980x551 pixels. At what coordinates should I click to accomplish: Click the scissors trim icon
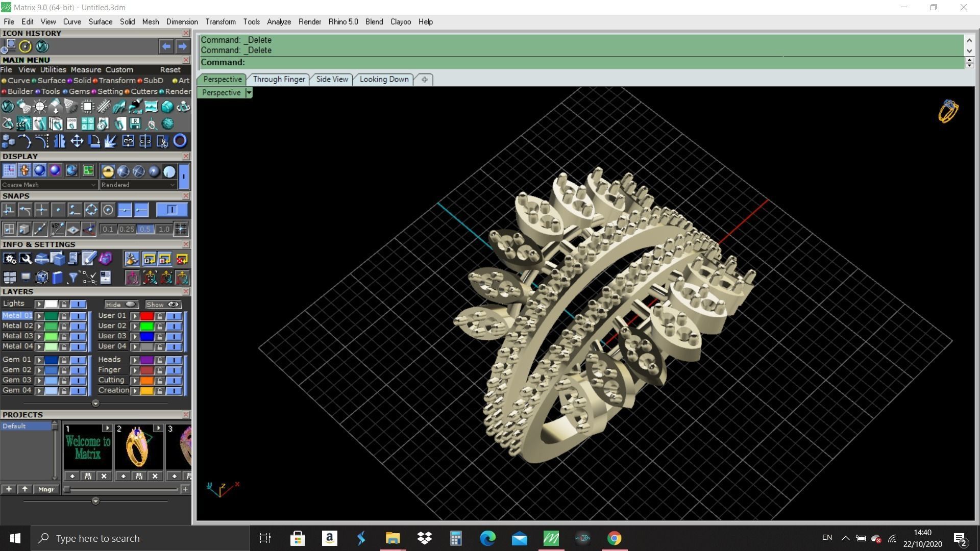162,141
